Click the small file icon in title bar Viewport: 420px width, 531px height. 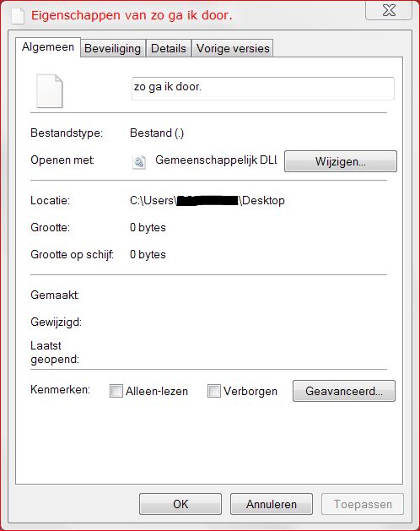coord(18,16)
